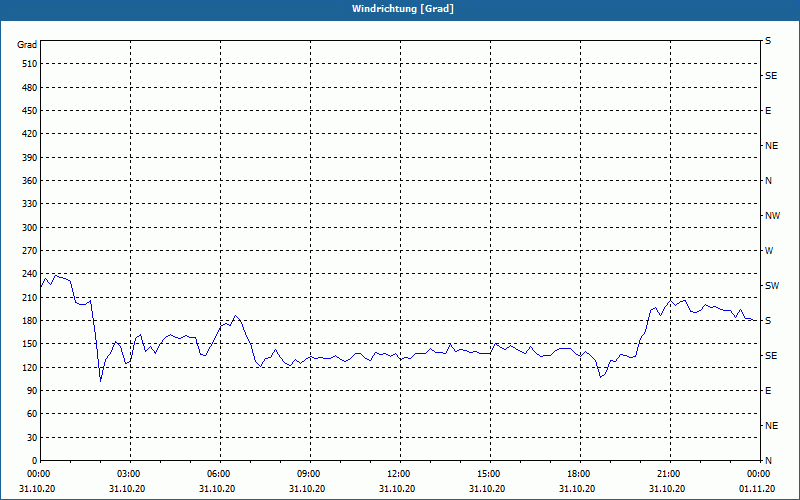Choose the 12:00 time axis label

400,474
